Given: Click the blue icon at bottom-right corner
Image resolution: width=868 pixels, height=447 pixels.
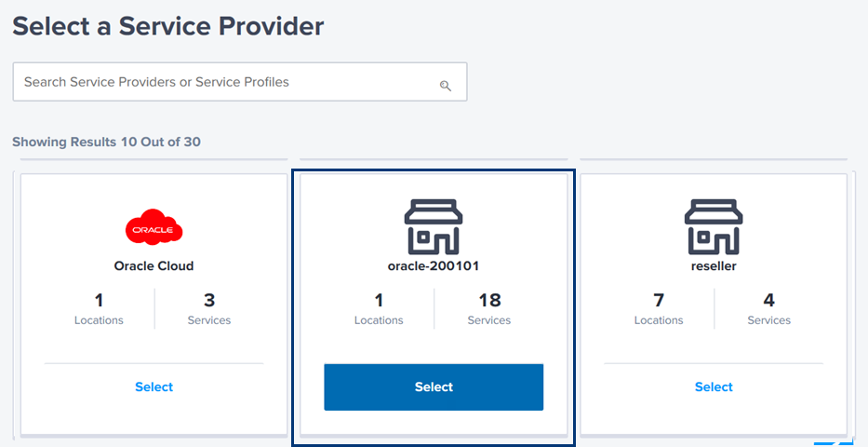Looking at the screenshot, I should tap(834, 443).
